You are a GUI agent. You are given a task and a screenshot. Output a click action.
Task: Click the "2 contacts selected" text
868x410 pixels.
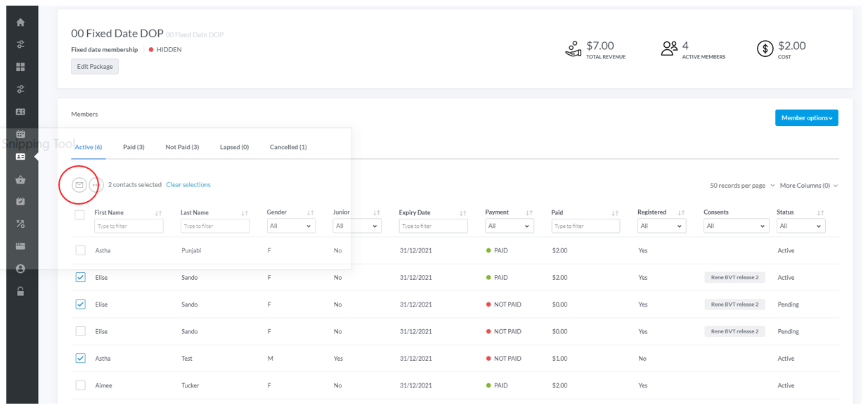pyautogui.click(x=135, y=185)
